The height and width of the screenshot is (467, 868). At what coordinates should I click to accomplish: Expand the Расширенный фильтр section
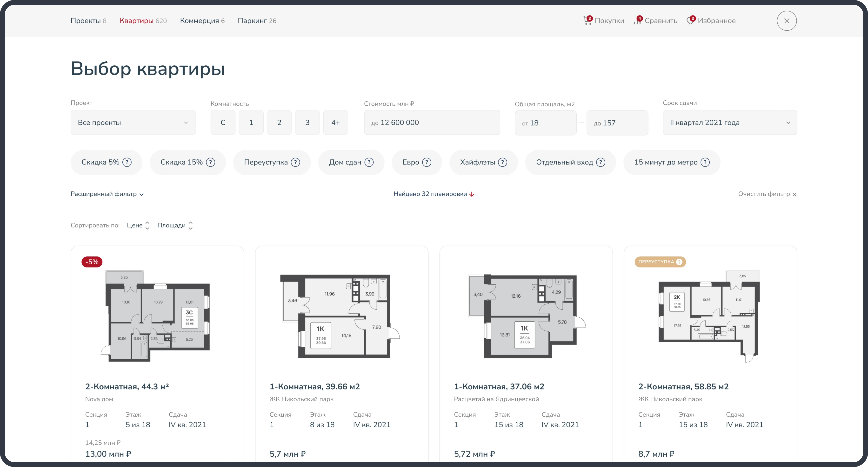click(x=107, y=194)
